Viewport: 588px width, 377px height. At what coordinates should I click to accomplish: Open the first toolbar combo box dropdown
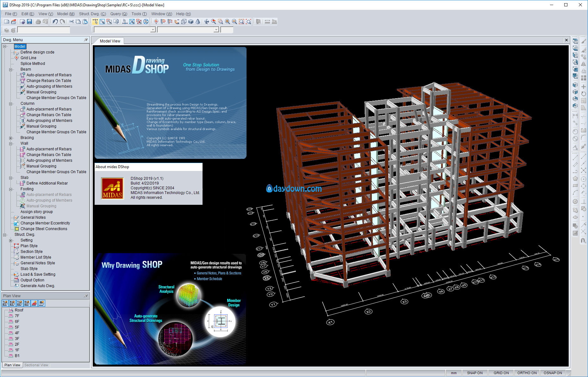[x=153, y=30]
